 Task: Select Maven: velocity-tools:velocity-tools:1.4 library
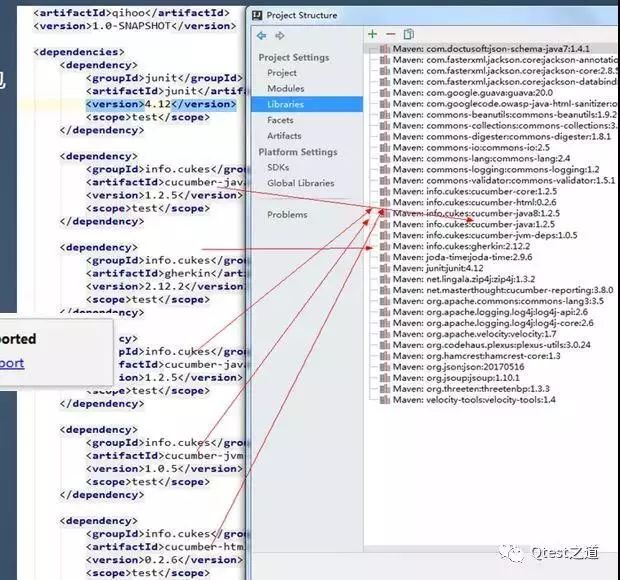pos(474,400)
